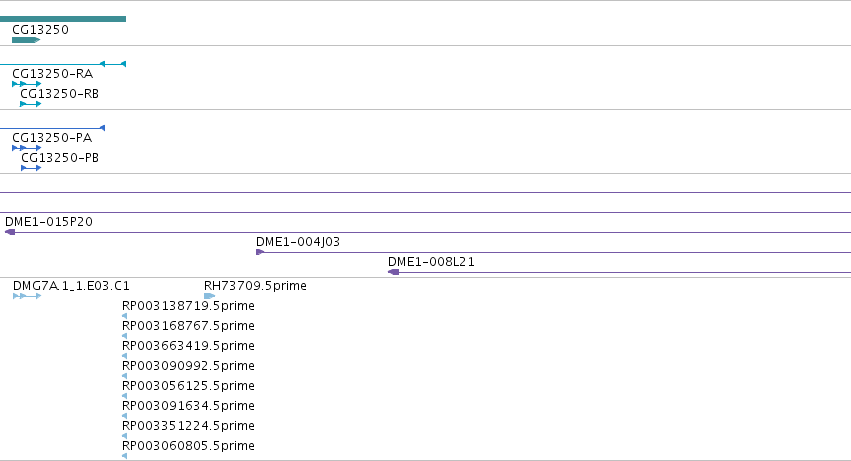Click the DME1-004J03 purple start arrowhead

click(260, 252)
